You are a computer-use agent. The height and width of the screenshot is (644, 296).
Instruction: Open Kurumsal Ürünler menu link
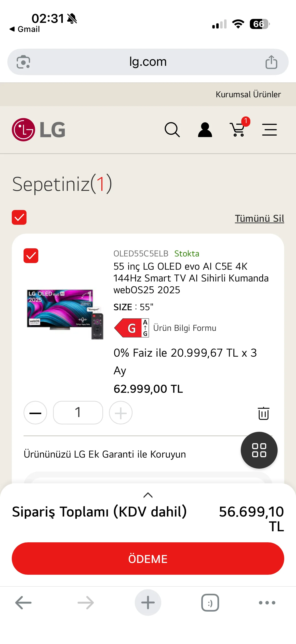(248, 94)
